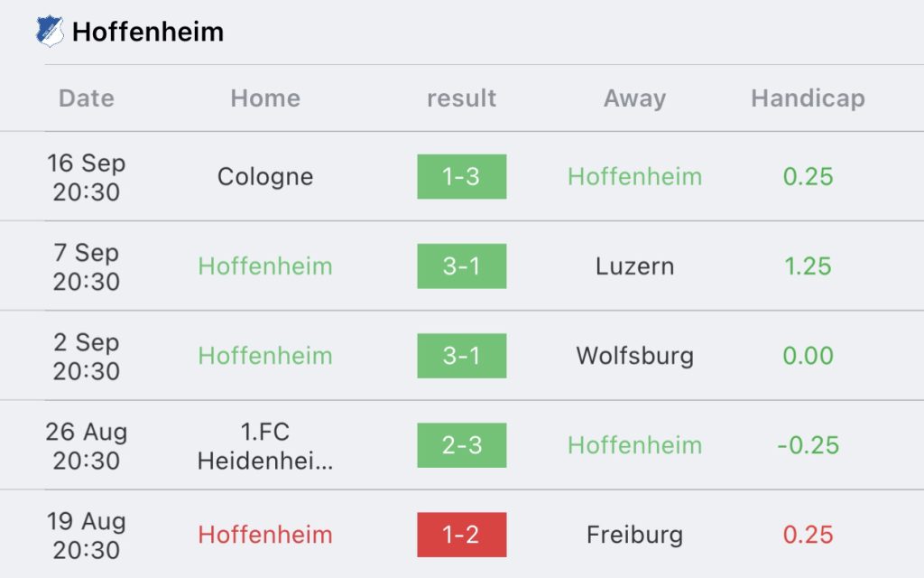Screen dimensions: 924x578
Task: Select the Away column header
Action: click(634, 98)
